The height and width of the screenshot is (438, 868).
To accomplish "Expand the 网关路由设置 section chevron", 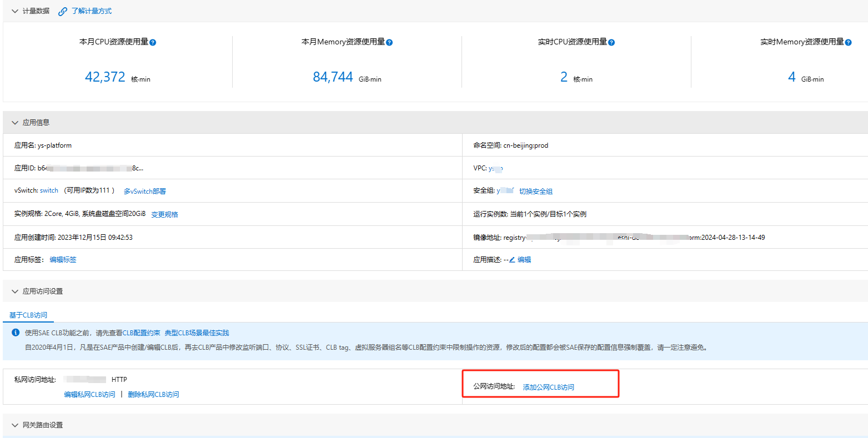I will pyautogui.click(x=15, y=425).
